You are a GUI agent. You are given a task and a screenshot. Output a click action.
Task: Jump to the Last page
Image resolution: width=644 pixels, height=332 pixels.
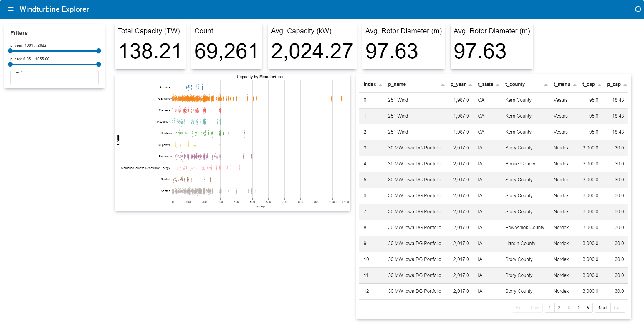coord(618,308)
